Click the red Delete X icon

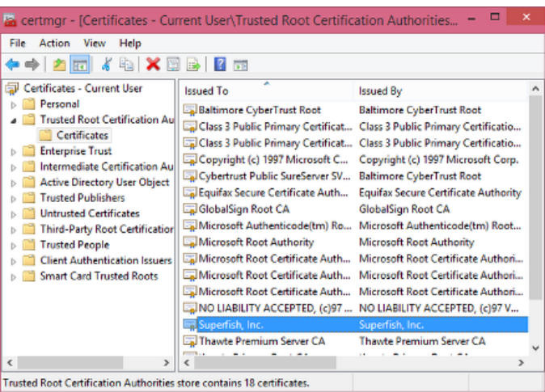152,65
